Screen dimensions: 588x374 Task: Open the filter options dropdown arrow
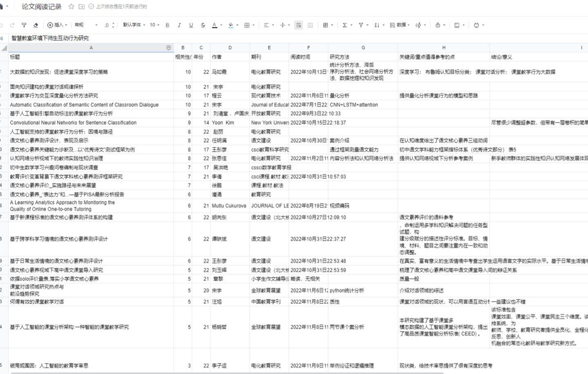(x=368, y=25)
